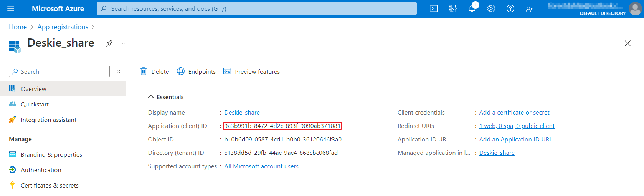Open Cloud Shell from the top bar
The image size is (644, 196).
434,8
